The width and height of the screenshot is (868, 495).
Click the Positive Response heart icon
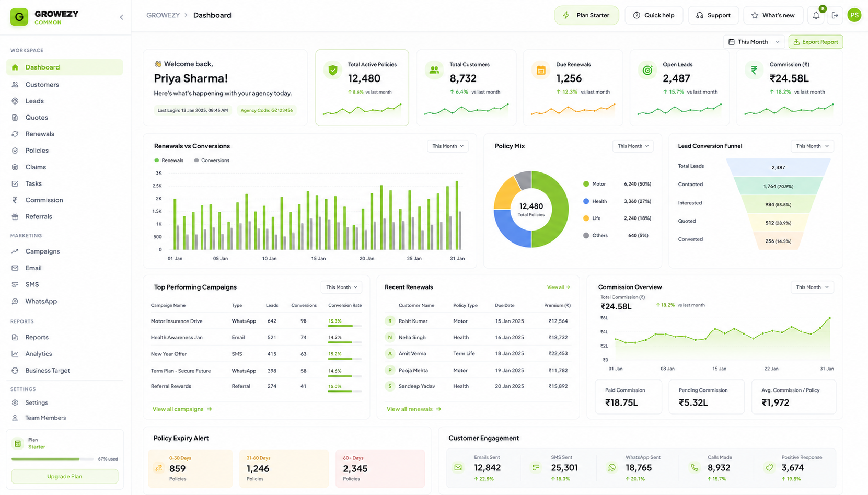click(769, 467)
